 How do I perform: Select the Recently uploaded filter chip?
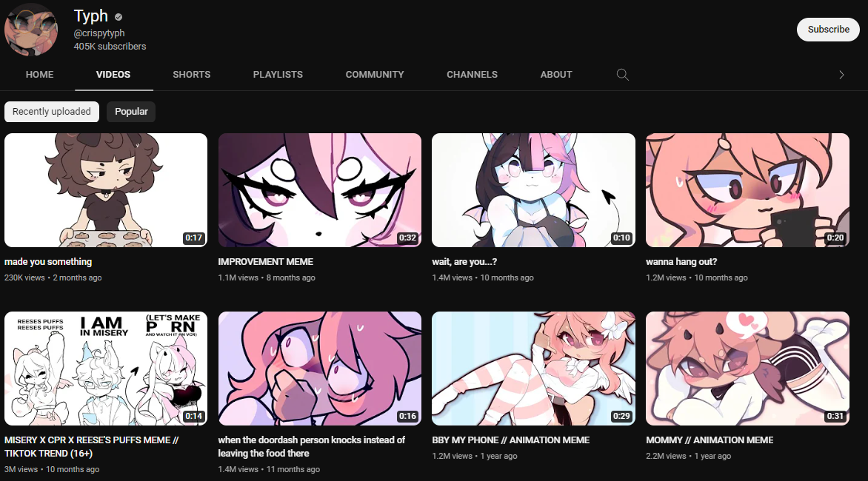click(52, 112)
